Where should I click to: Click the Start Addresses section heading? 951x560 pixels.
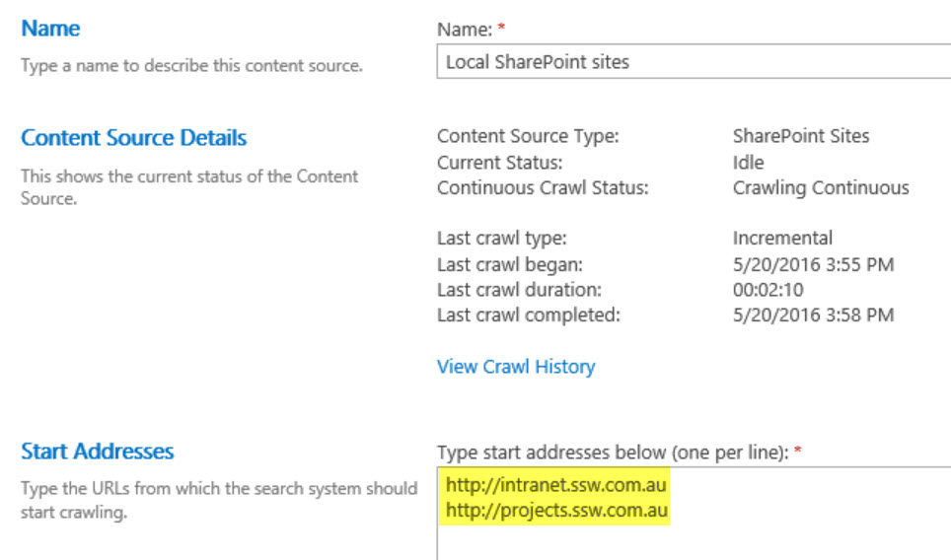coord(98,452)
